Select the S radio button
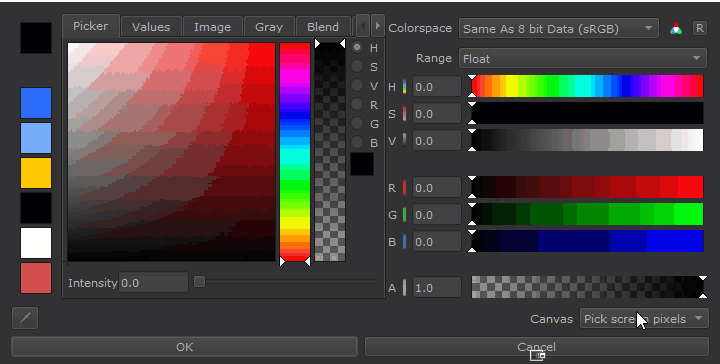The width and height of the screenshot is (720, 364). click(357, 67)
